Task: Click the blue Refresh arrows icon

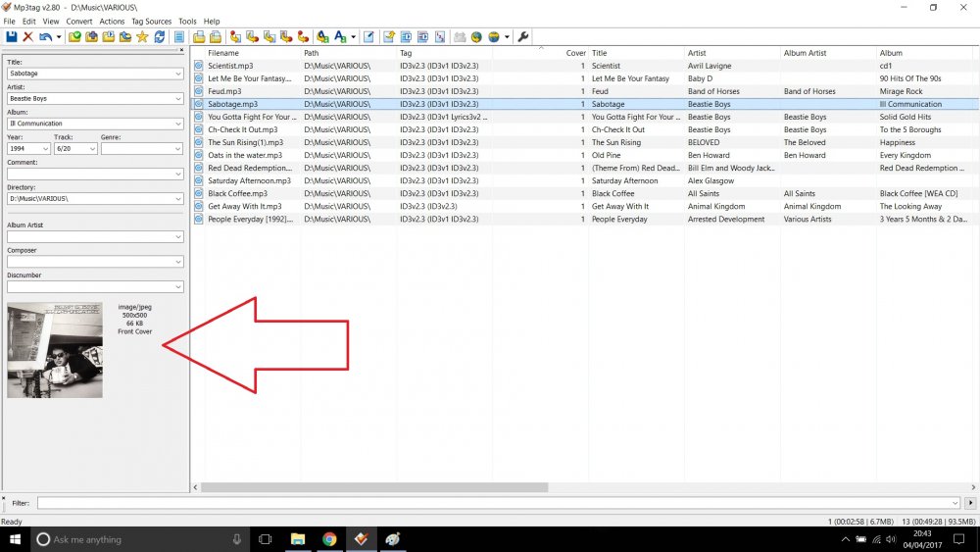Action: pyautogui.click(x=160, y=37)
